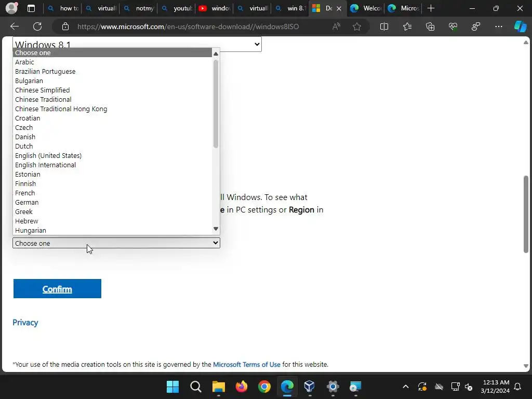Choose Dutch language

tap(112, 146)
